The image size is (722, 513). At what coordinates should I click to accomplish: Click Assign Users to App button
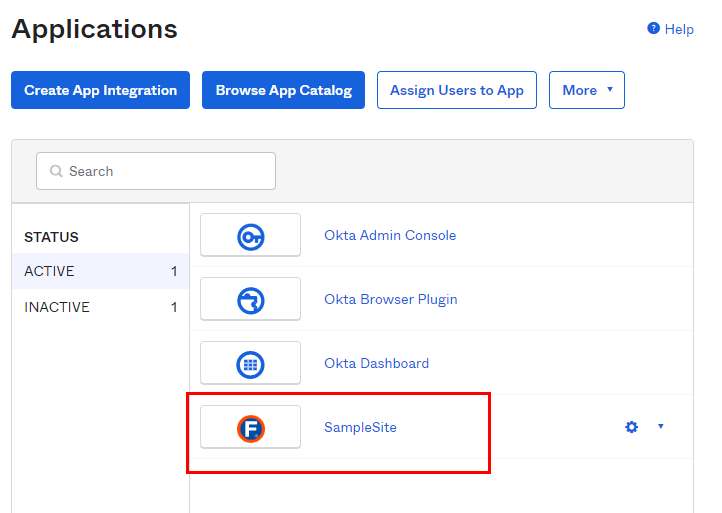[457, 90]
